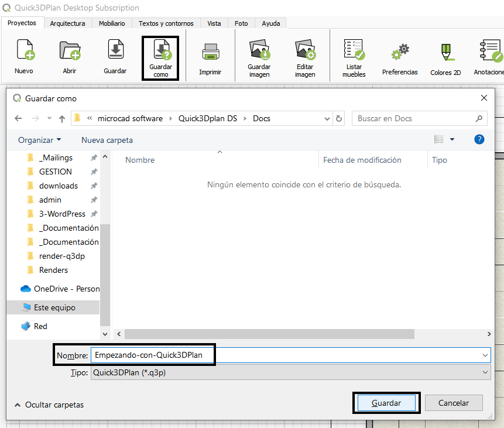Select OneDrive - Personal in sidebar
504x428 pixels.
pyautogui.click(x=60, y=289)
